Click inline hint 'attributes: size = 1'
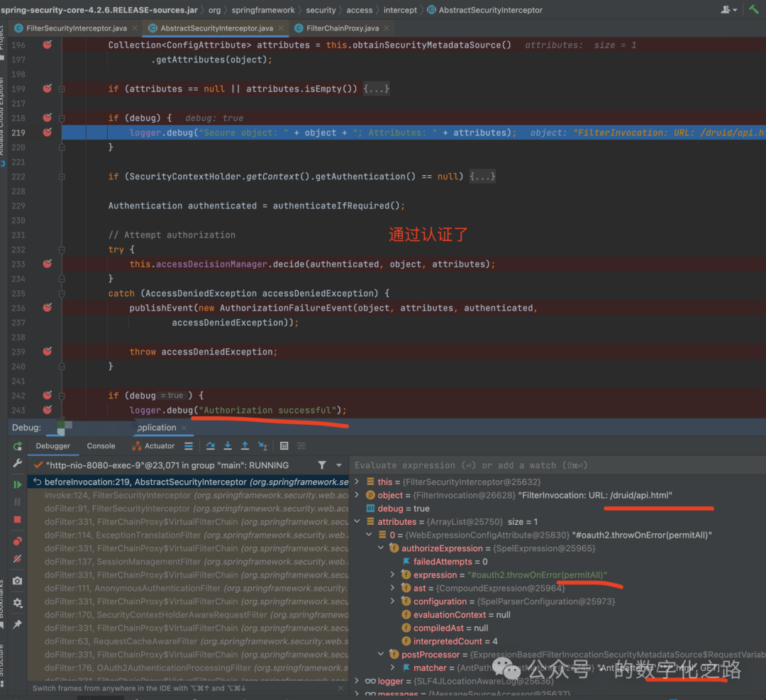 580,45
